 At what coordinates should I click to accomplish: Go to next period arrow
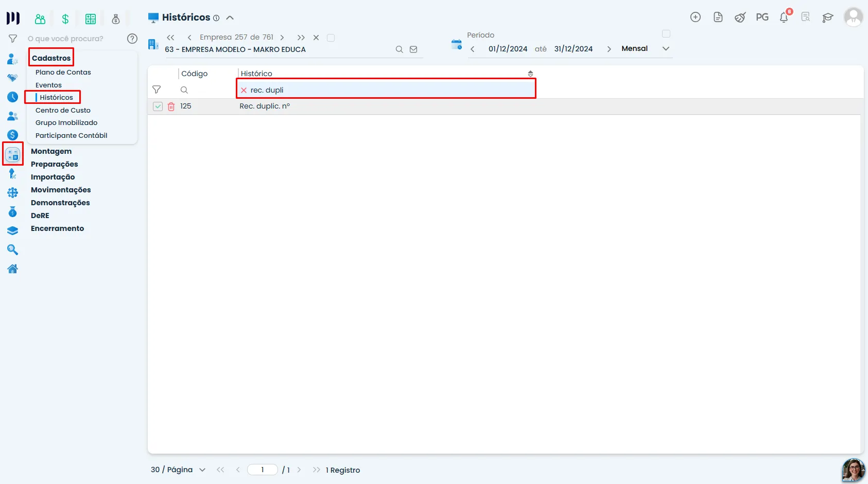click(609, 49)
